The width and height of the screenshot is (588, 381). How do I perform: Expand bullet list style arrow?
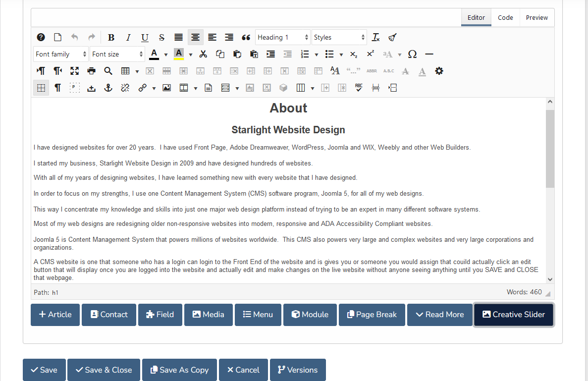coord(341,55)
